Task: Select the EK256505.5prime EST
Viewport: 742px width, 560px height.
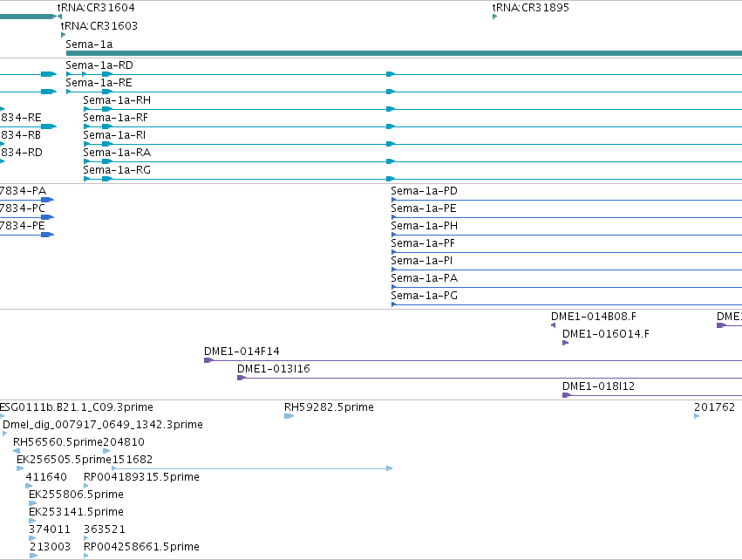Action: click(64, 460)
